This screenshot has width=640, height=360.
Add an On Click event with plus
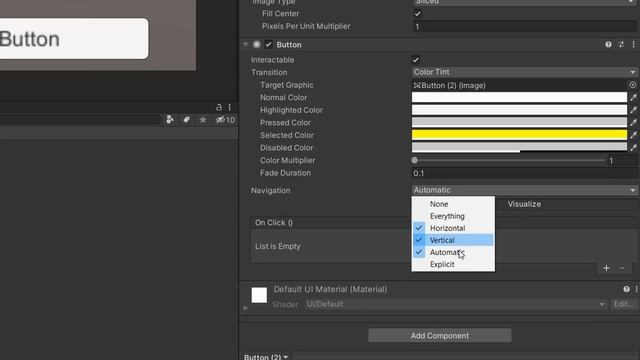click(606, 268)
